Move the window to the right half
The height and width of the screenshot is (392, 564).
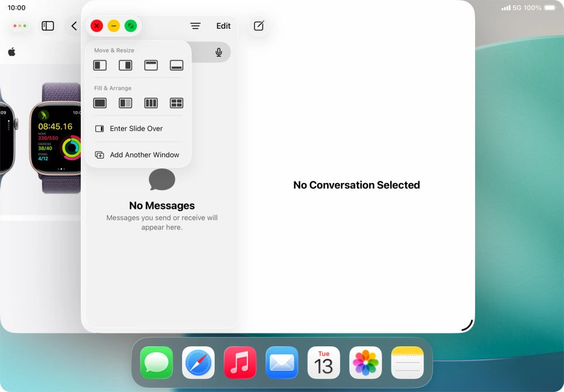[125, 65]
